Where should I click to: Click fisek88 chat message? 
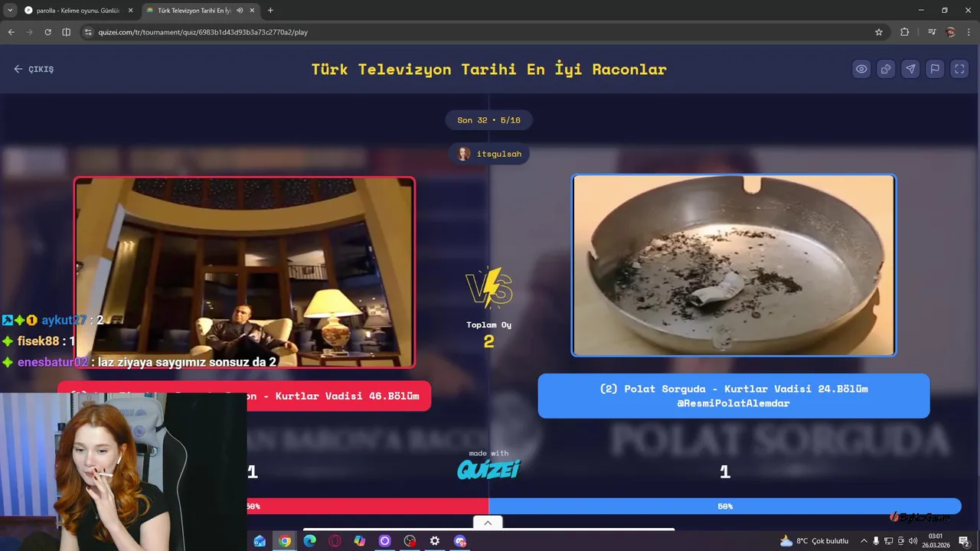(x=39, y=341)
